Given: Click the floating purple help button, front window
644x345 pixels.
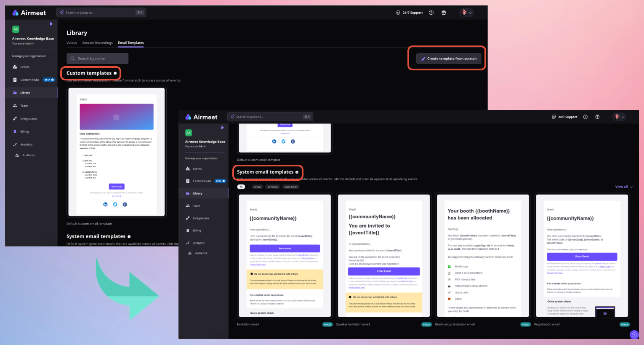Looking at the screenshot, I should [x=634, y=334].
